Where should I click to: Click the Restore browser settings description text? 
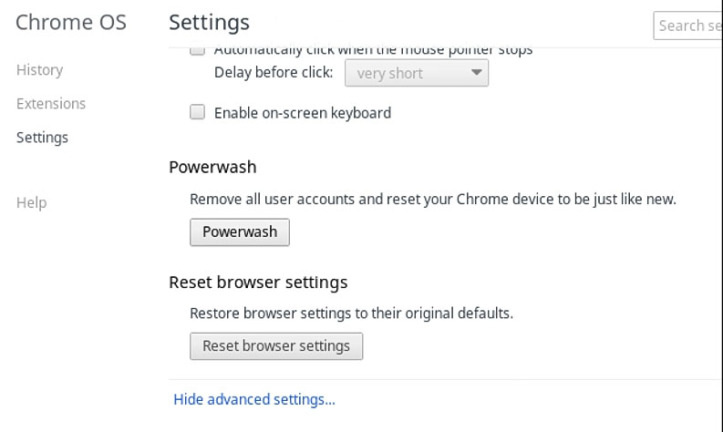click(x=351, y=314)
